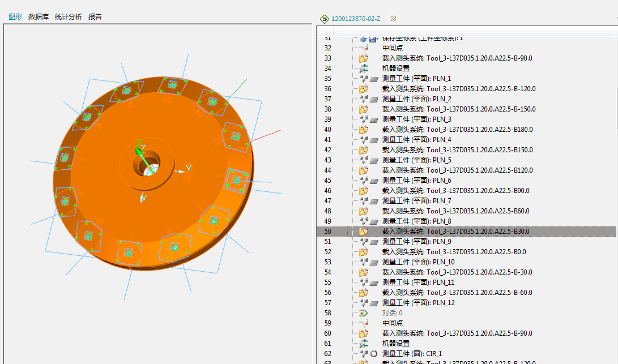Click the highlighted load probe icon on line 50
The width and height of the screenshot is (618, 364).
364,232
